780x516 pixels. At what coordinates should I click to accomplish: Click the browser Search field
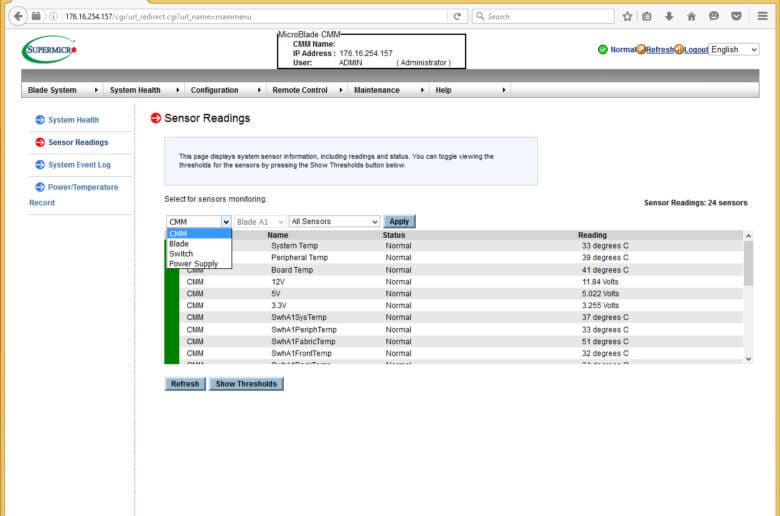point(543,16)
